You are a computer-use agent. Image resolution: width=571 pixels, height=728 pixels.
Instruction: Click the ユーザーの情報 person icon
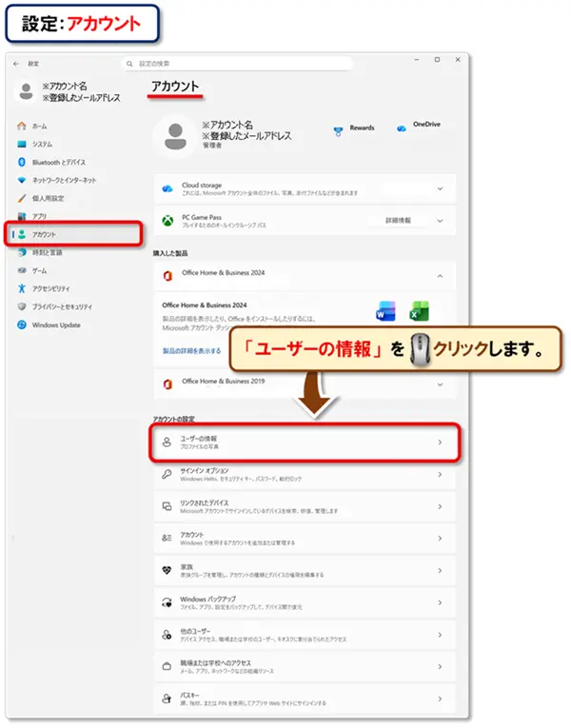[167, 443]
